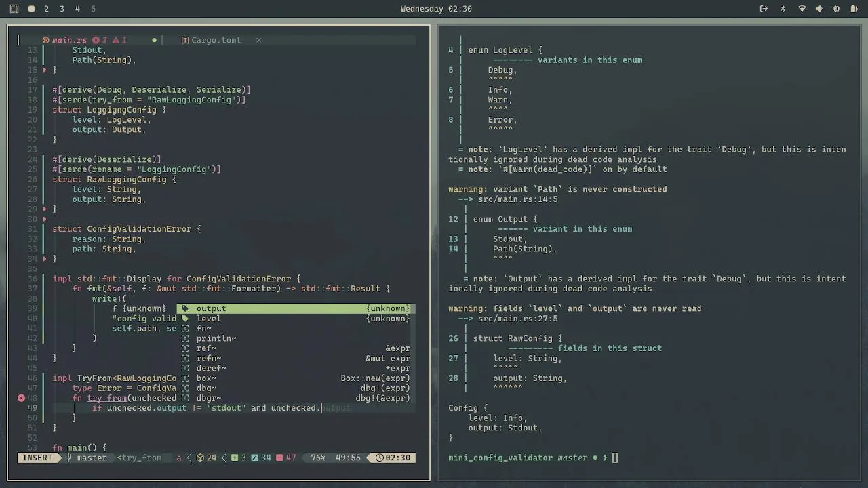This screenshot has width=868, height=488.
Task: Pick the 'dbg~' completion item
Action: point(294,388)
